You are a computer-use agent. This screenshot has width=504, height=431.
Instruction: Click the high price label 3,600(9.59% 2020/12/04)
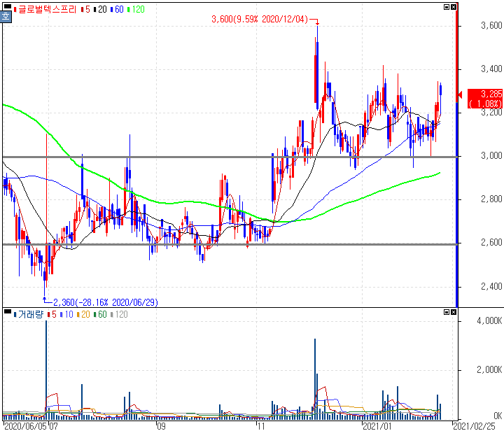pos(260,20)
